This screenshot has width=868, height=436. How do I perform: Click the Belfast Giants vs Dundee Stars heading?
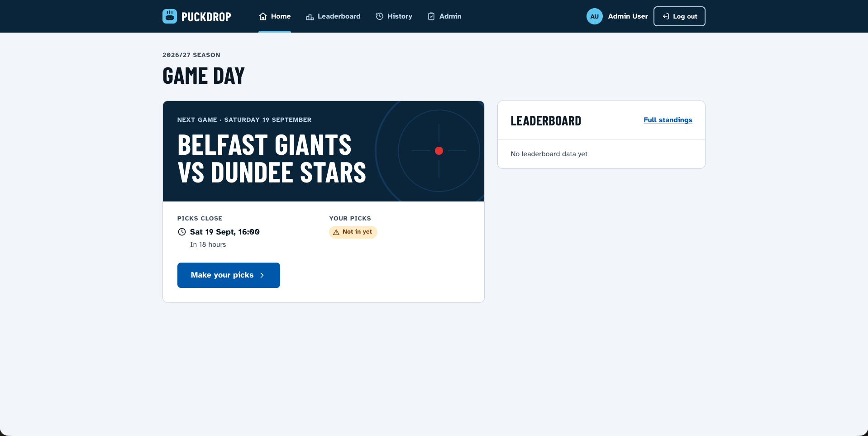click(x=272, y=158)
